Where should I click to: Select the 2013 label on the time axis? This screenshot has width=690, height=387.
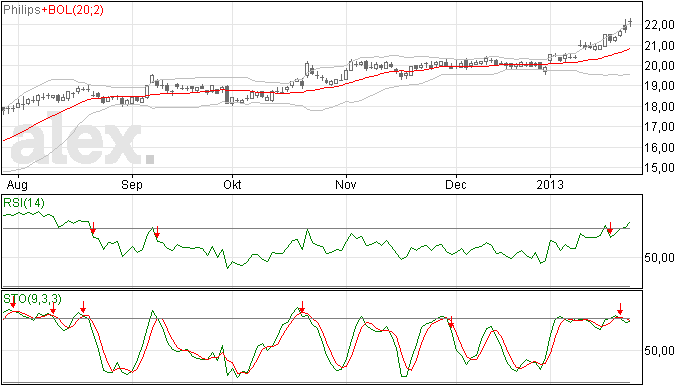click(550, 184)
